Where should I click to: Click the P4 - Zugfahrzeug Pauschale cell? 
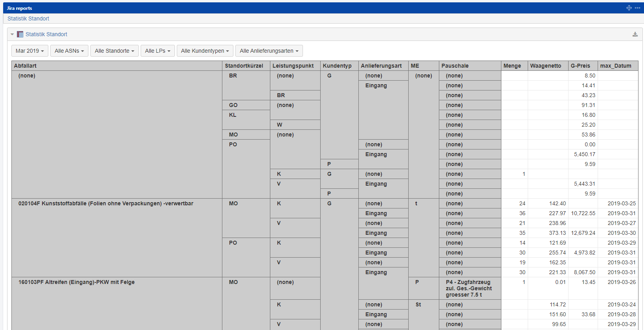pos(470,288)
